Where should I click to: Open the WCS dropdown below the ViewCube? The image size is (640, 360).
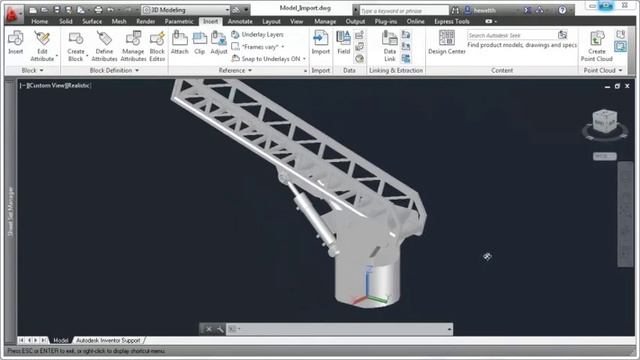pos(604,156)
